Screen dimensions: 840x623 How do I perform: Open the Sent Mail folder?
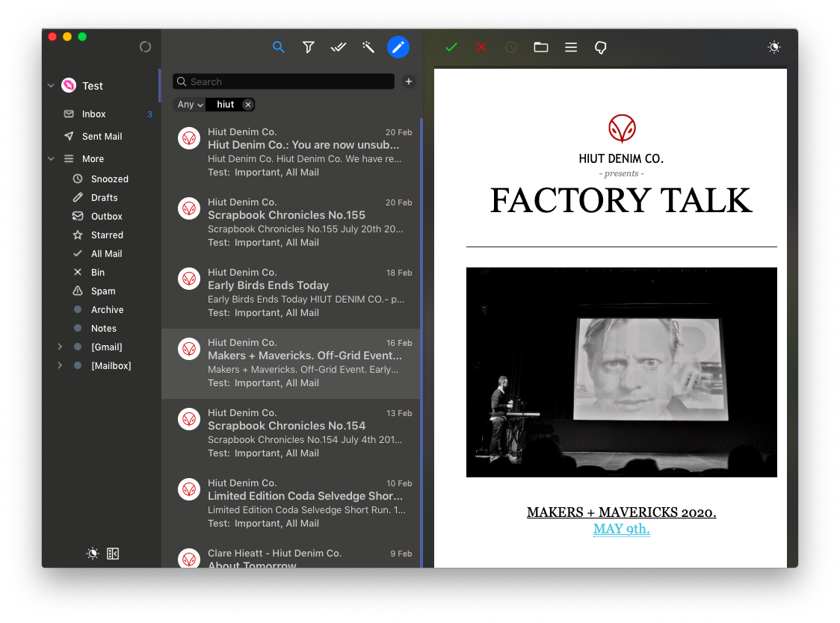[102, 137]
